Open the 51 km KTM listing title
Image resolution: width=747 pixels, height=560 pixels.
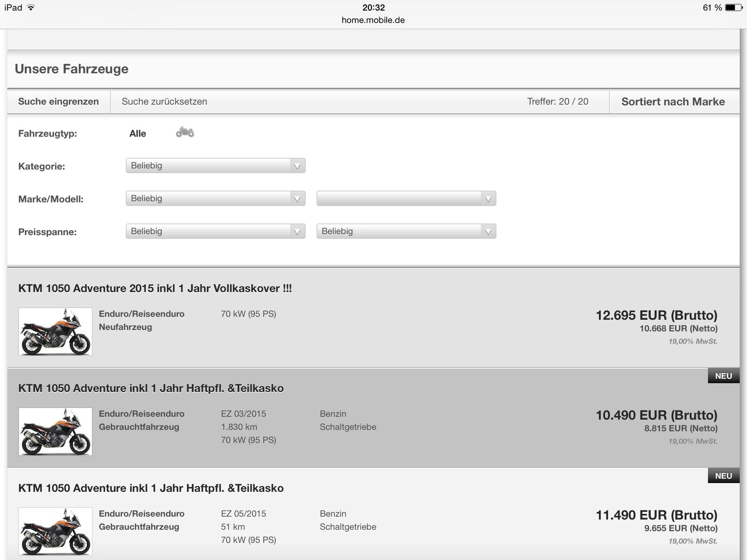pyautogui.click(x=151, y=488)
